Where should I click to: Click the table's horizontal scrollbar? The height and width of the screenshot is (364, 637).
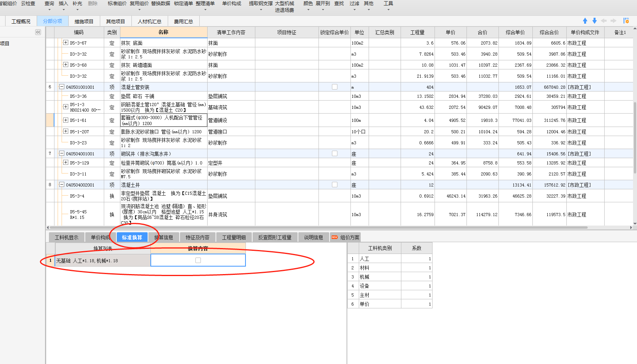pos(319,228)
